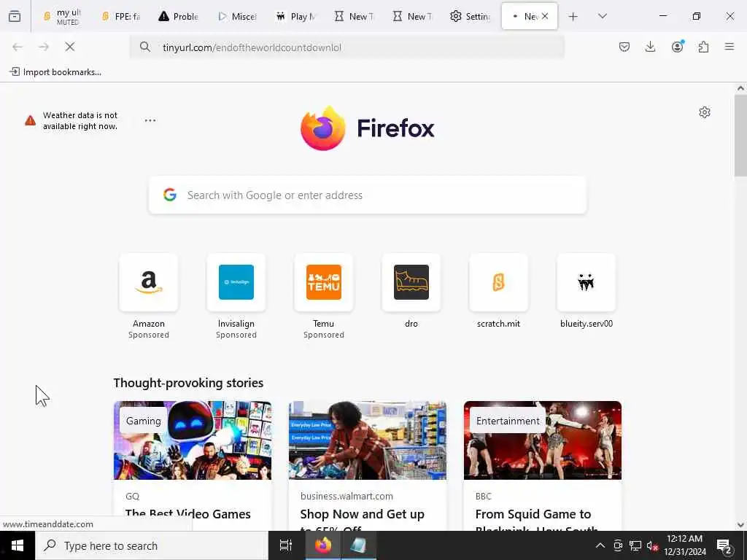Image resolution: width=747 pixels, height=560 pixels.
Task: Go back one page
Action: (18, 47)
